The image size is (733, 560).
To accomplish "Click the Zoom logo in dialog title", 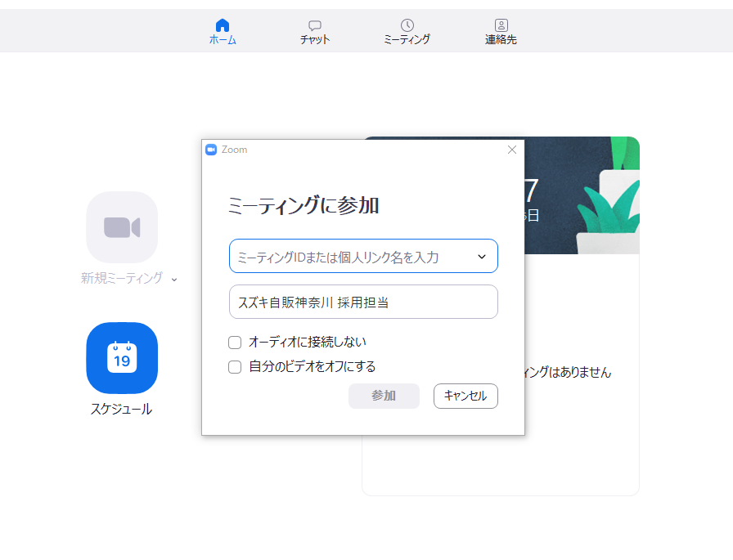I will (211, 150).
